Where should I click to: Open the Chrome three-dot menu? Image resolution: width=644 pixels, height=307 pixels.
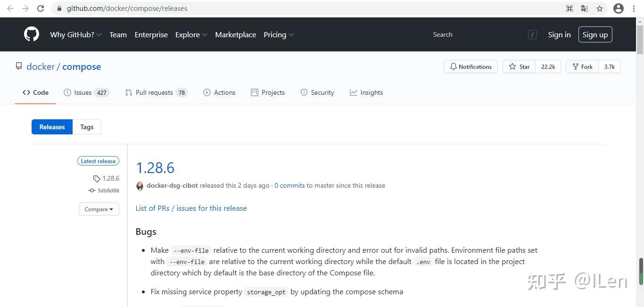634,8
